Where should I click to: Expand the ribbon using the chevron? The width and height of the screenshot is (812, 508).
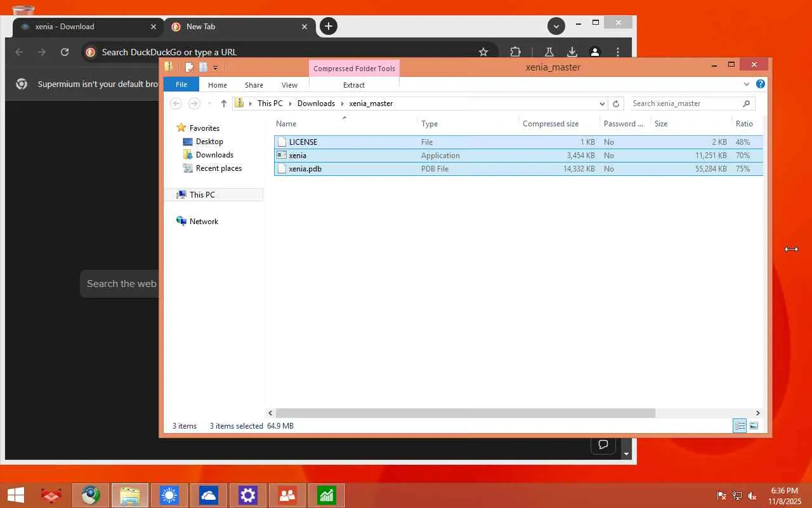pos(747,84)
